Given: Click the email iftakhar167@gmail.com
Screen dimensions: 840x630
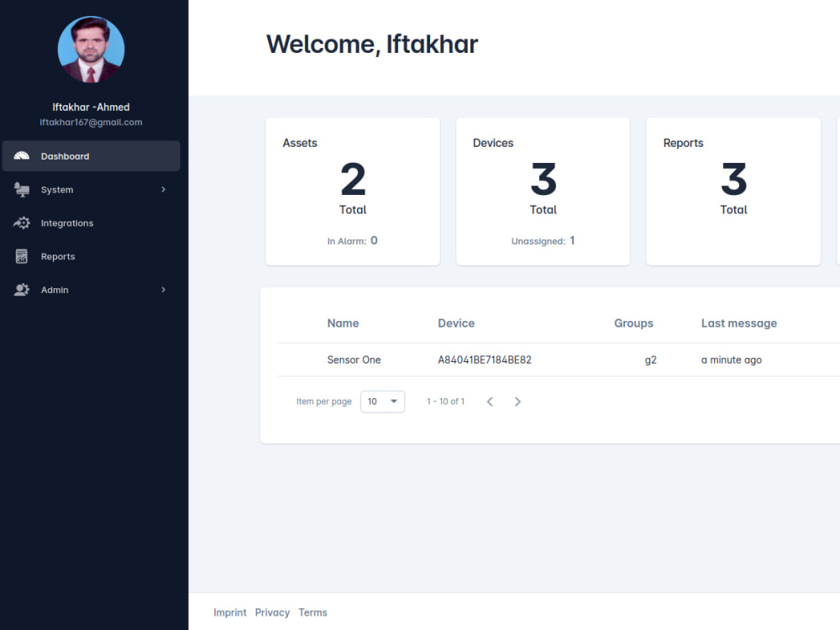Looking at the screenshot, I should (91, 122).
